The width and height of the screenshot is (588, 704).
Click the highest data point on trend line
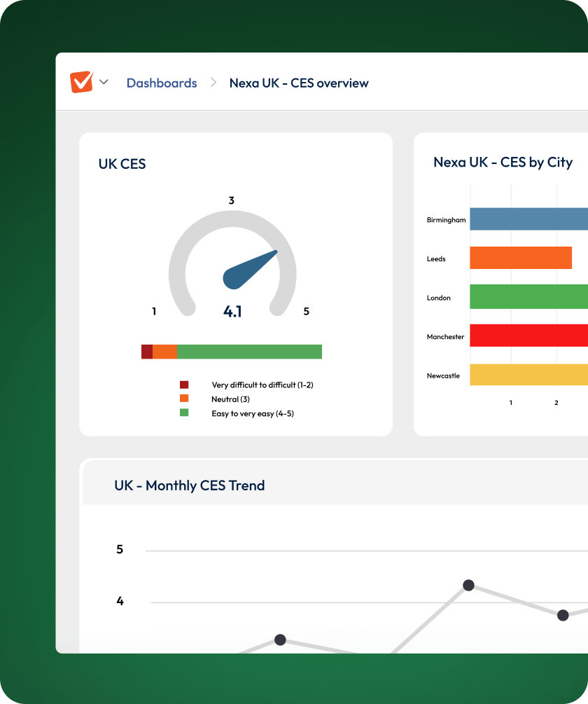(x=469, y=585)
